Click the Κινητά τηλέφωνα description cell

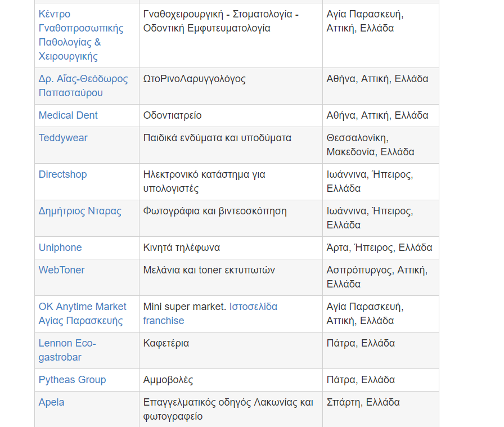[x=181, y=248]
